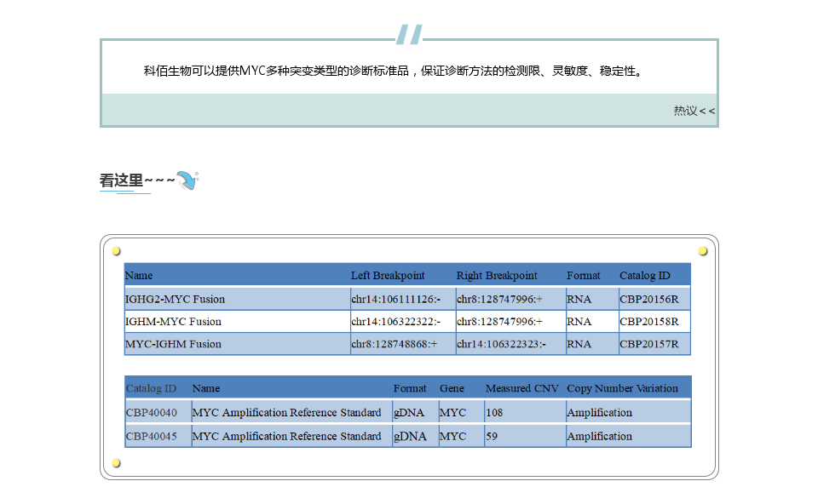Screen dimensions: 818x504
Task: Open the 热议<< link
Action: click(694, 111)
